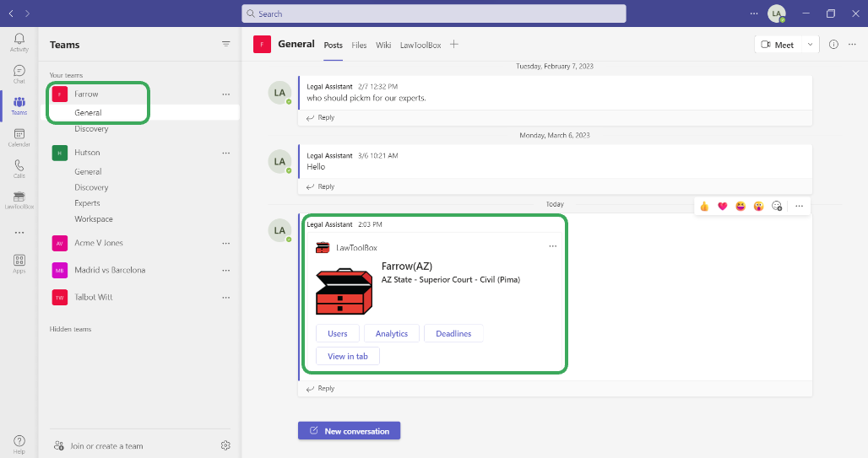Start a Meet video call
This screenshot has width=868, height=458.
point(778,44)
